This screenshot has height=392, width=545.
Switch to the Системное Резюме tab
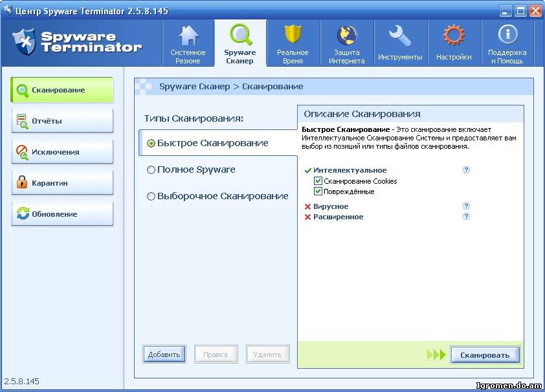coord(188,43)
